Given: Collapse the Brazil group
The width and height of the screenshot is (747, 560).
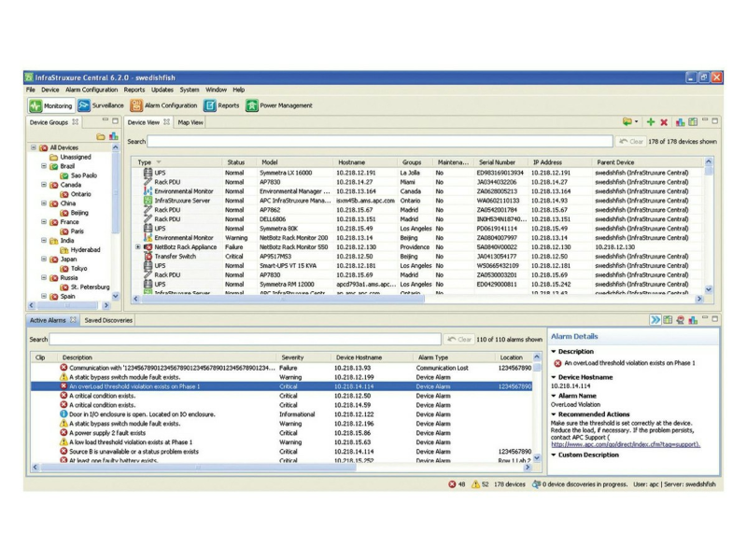Looking at the screenshot, I should tap(44, 166).
